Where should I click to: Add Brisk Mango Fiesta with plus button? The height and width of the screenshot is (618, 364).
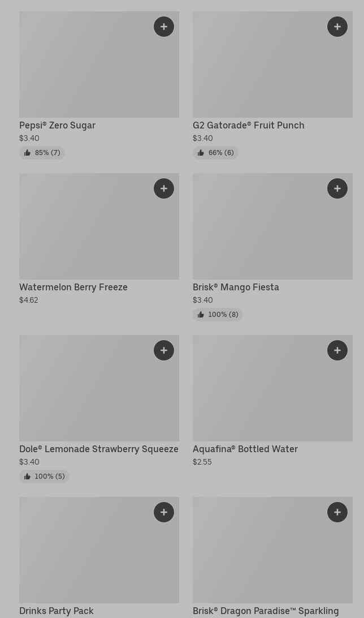[x=337, y=188]
